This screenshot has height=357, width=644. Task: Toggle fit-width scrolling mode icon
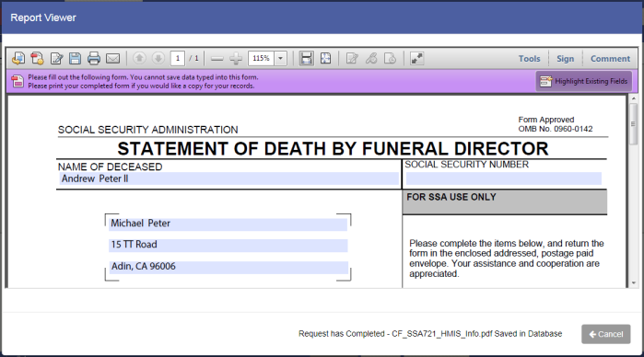pyautogui.click(x=307, y=58)
